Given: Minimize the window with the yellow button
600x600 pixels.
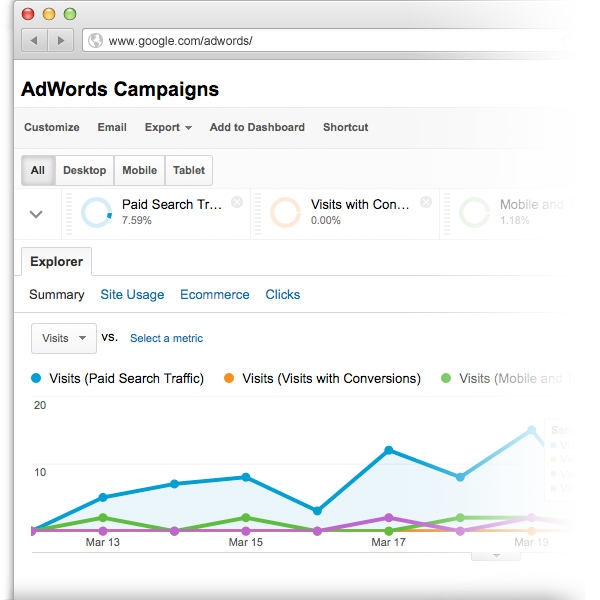Looking at the screenshot, I should pyautogui.click(x=49, y=14).
